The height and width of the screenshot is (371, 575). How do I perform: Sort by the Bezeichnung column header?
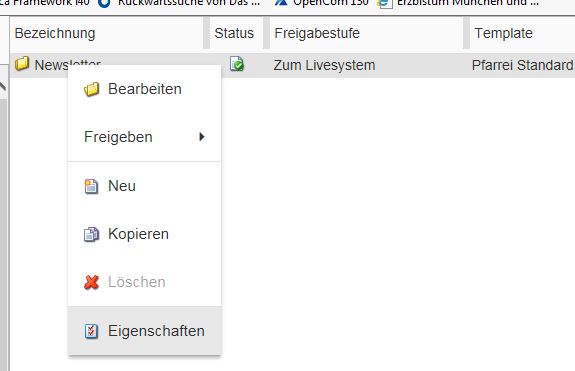tap(55, 33)
